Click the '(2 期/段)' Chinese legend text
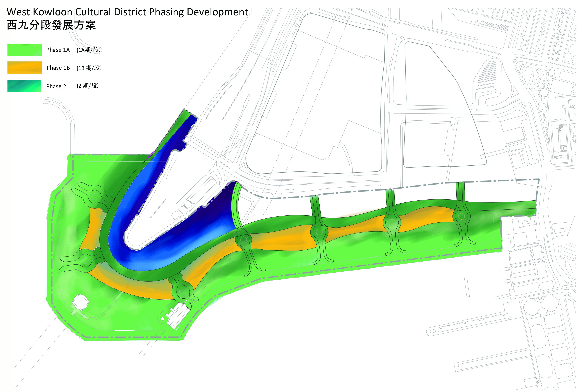Screen dimensions: 581x392 [x=88, y=86]
